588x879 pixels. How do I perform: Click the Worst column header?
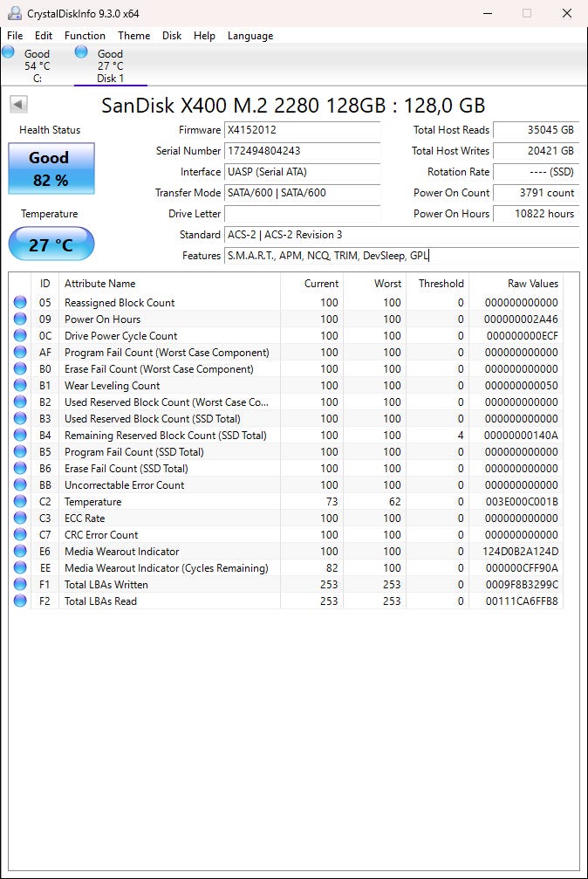374,284
